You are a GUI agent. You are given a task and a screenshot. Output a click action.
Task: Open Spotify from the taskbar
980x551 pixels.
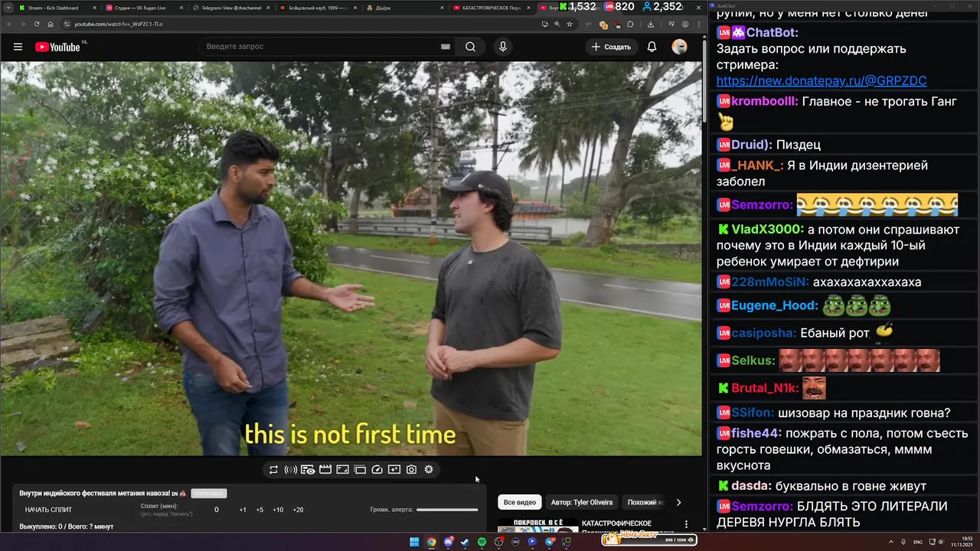(482, 542)
